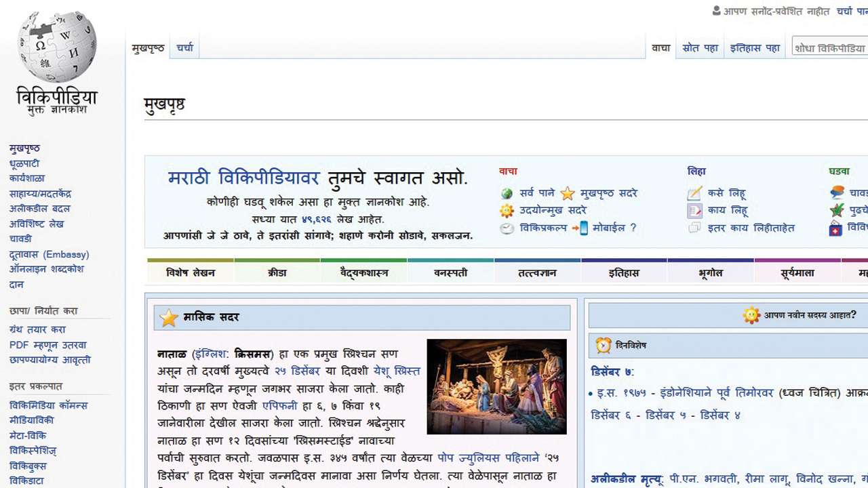Open the सूर्यमाला category tab
The height and width of the screenshot is (488, 868).
click(797, 272)
